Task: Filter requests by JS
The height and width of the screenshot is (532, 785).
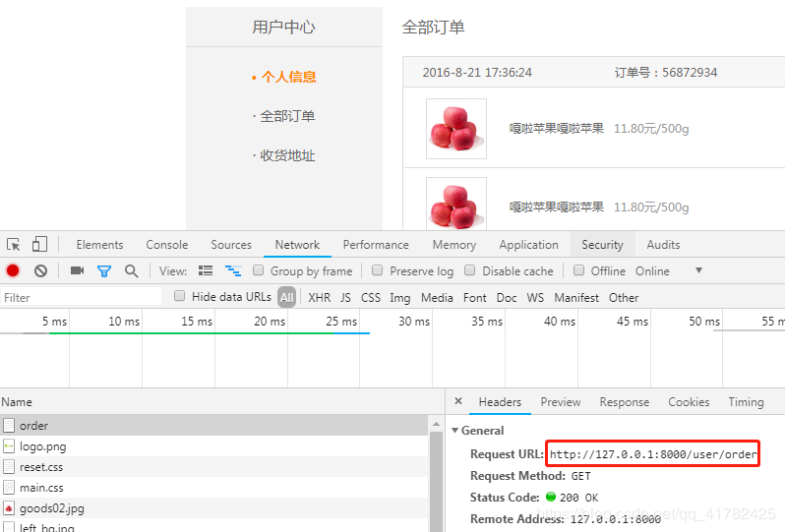Action: pos(345,297)
